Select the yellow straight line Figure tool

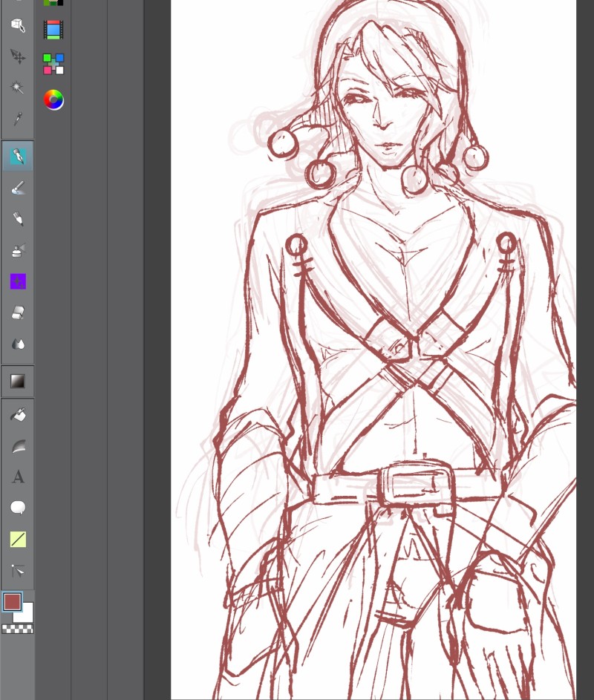[18, 539]
